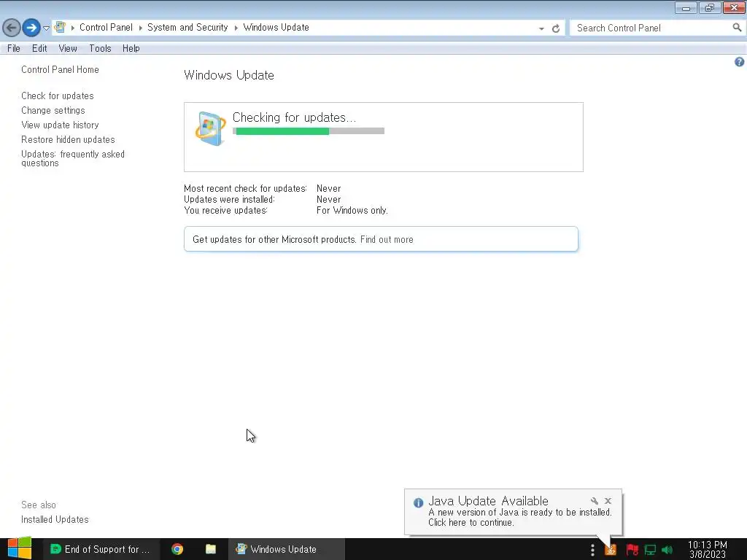Screen dimensions: 747x560
Task: Expand the arrow before Control Panel breadcrumb
Action: click(x=73, y=28)
